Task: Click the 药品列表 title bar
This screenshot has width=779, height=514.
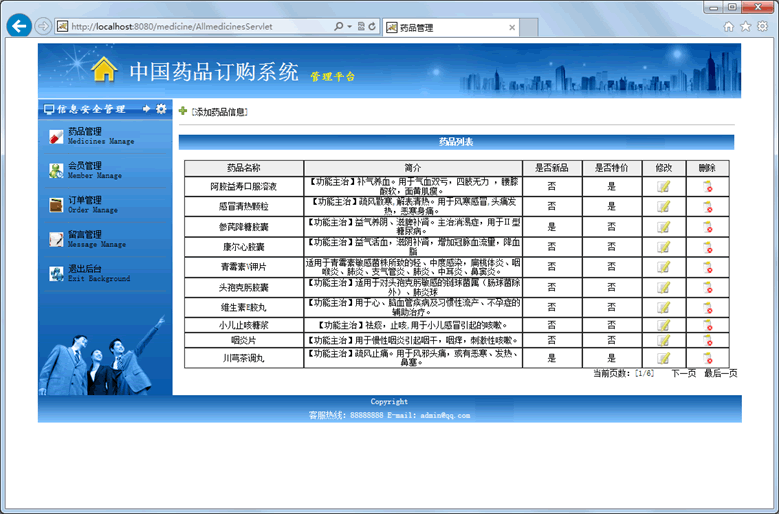Action: click(x=456, y=142)
